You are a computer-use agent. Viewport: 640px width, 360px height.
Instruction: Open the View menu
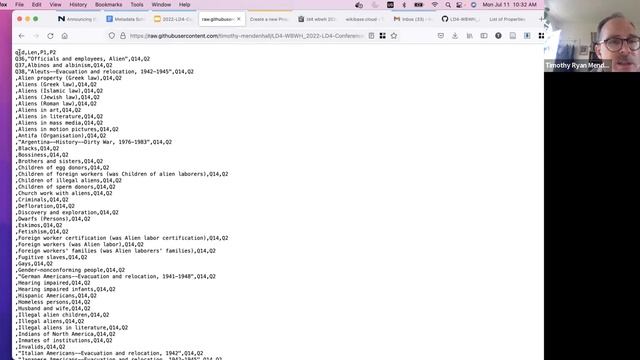click(55, 4)
